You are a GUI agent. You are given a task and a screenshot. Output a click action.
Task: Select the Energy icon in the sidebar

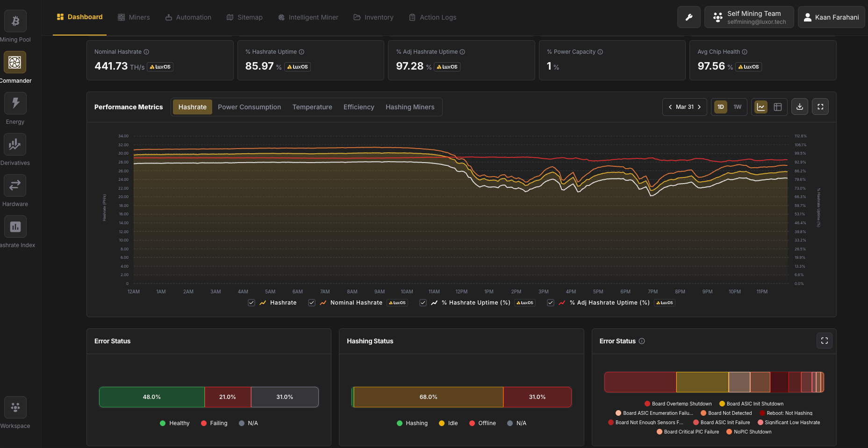tap(15, 103)
